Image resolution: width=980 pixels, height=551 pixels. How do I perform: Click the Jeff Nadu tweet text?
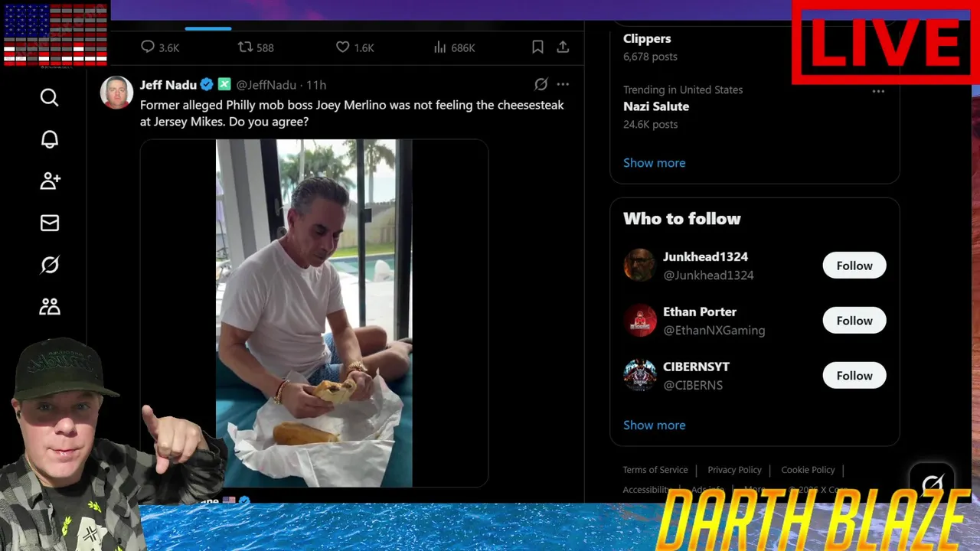click(352, 113)
